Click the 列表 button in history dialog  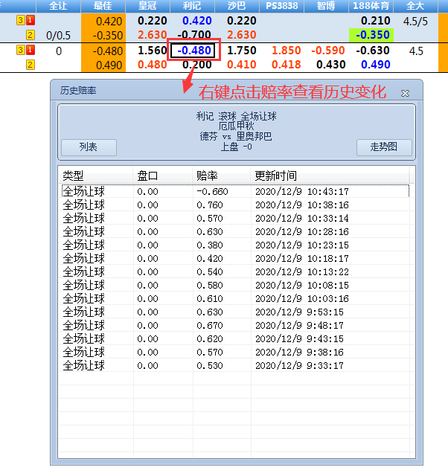click(89, 147)
